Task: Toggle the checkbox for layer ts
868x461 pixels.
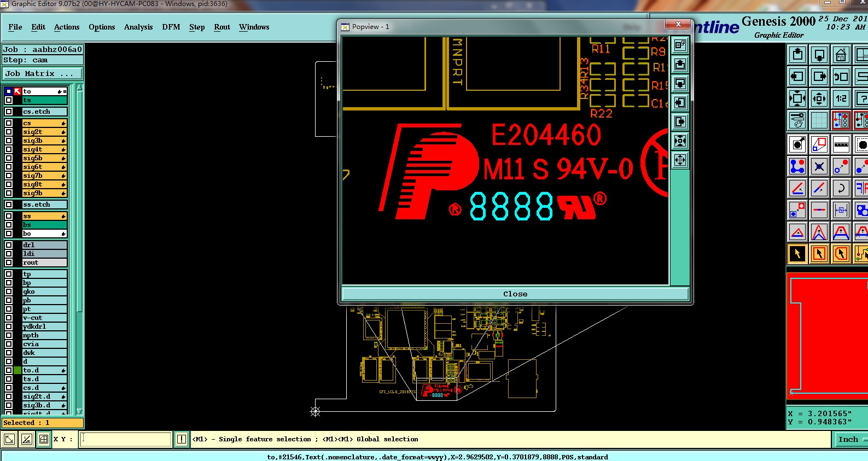Action: pyautogui.click(x=9, y=100)
